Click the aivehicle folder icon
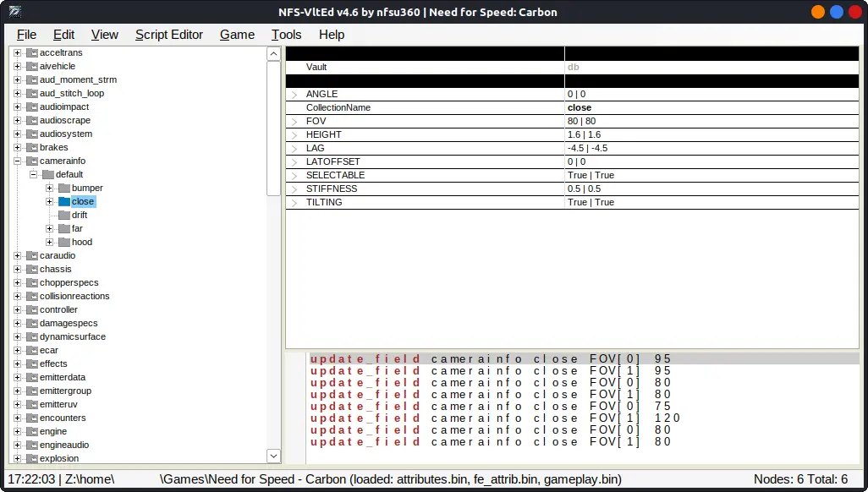 (32, 67)
